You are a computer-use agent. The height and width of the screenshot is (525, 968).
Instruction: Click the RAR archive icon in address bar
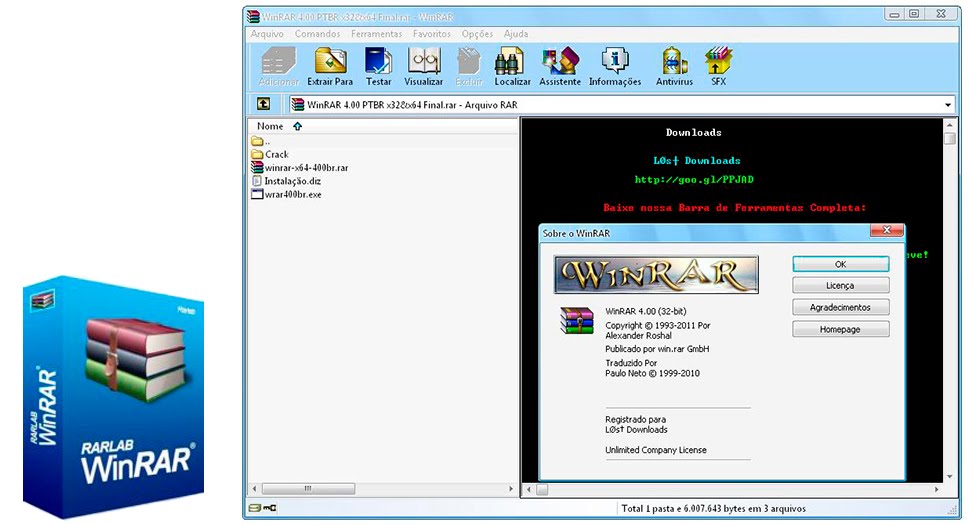pos(298,104)
